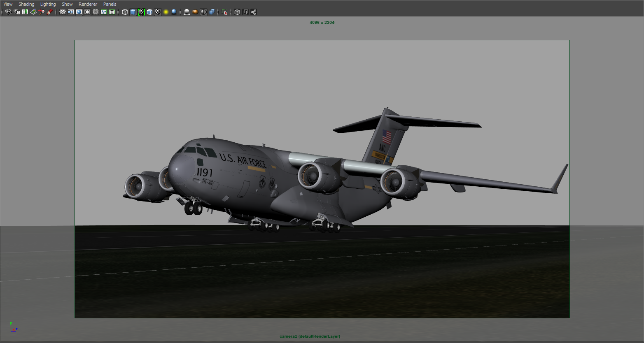This screenshot has width=644, height=343.
Task: Toggle the Film Gate display
Action: pos(71,12)
